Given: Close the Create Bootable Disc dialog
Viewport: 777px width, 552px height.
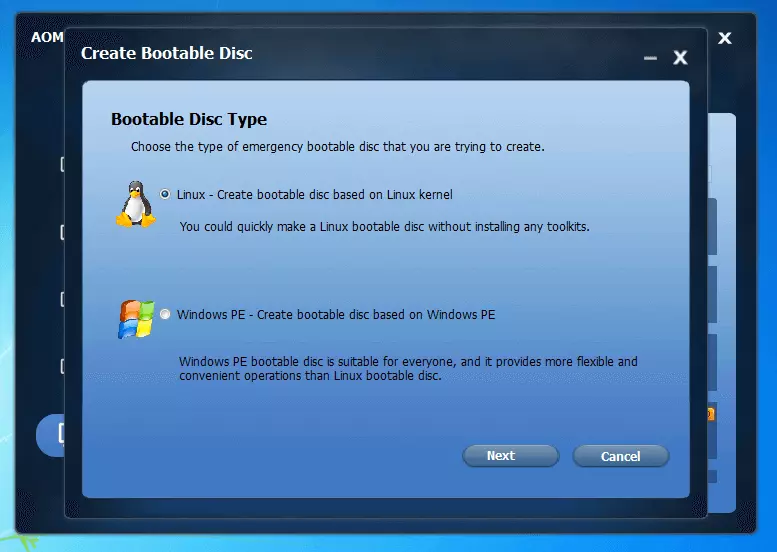Looking at the screenshot, I should click(x=680, y=57).
